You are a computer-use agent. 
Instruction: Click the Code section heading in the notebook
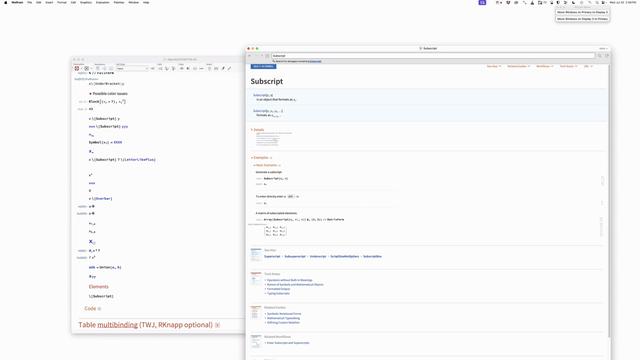click(90, 309)
